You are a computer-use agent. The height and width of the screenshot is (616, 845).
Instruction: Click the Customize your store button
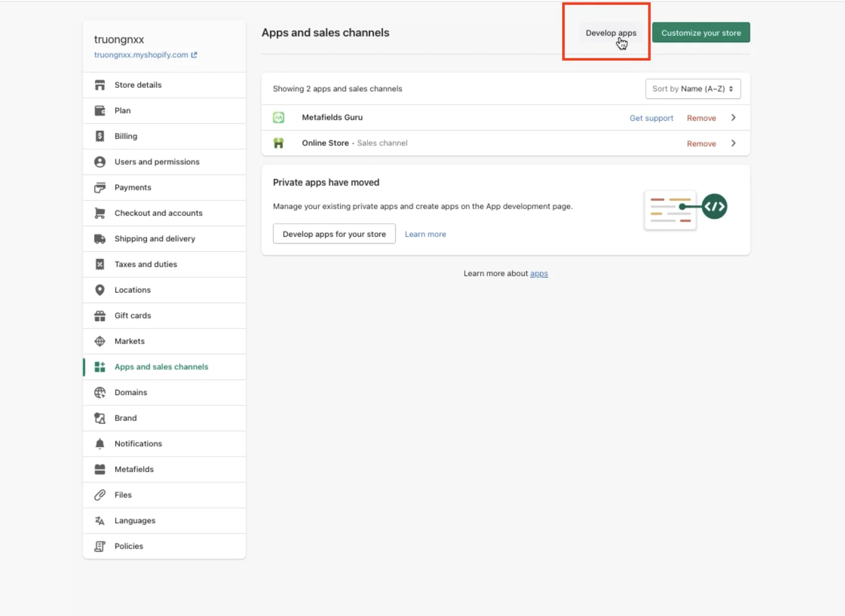coord(701,32)
